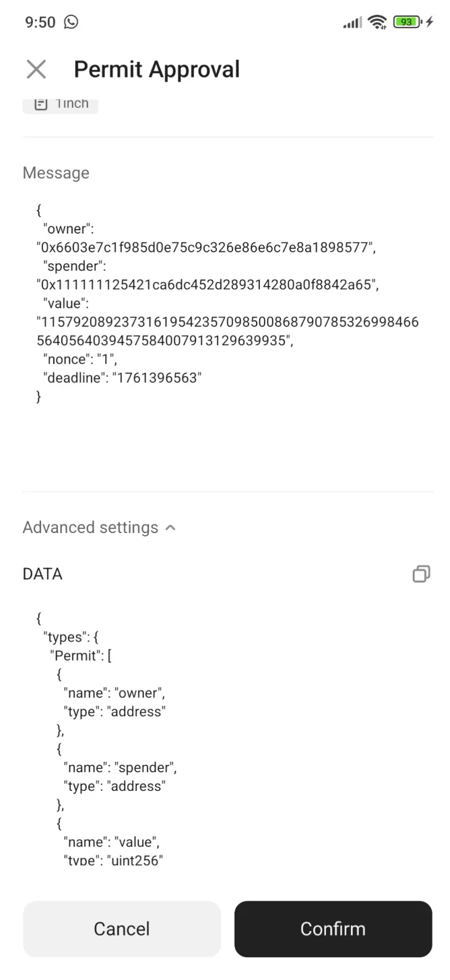Tap the chevron next to Advanced settings

point(170,527)
